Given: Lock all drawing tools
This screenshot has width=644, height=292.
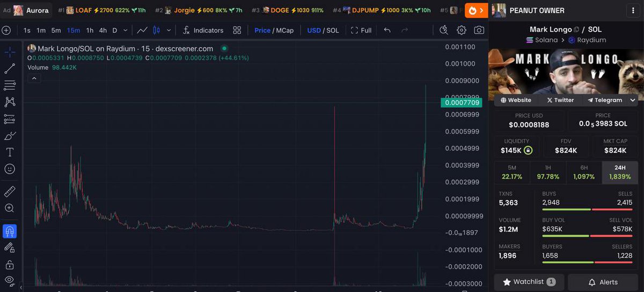Looking at the screenshot, I should tap(10, 265).
